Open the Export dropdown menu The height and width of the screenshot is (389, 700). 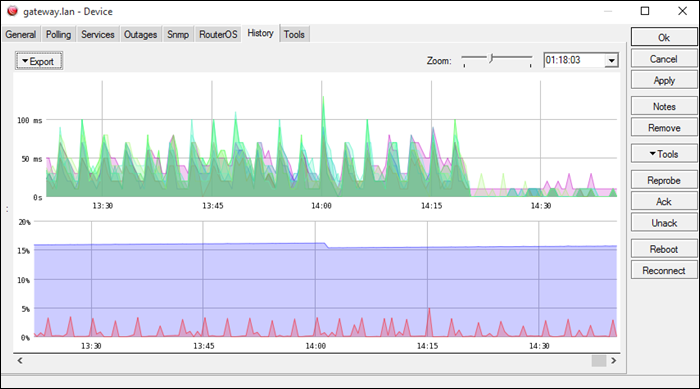tap(39, 61)
